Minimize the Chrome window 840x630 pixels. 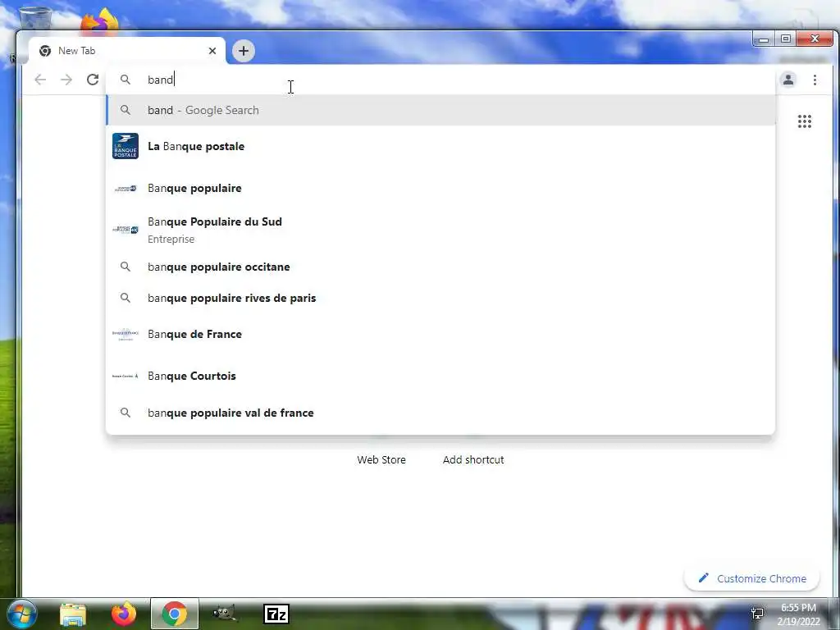pyautogui.click(x=764, y=39)
